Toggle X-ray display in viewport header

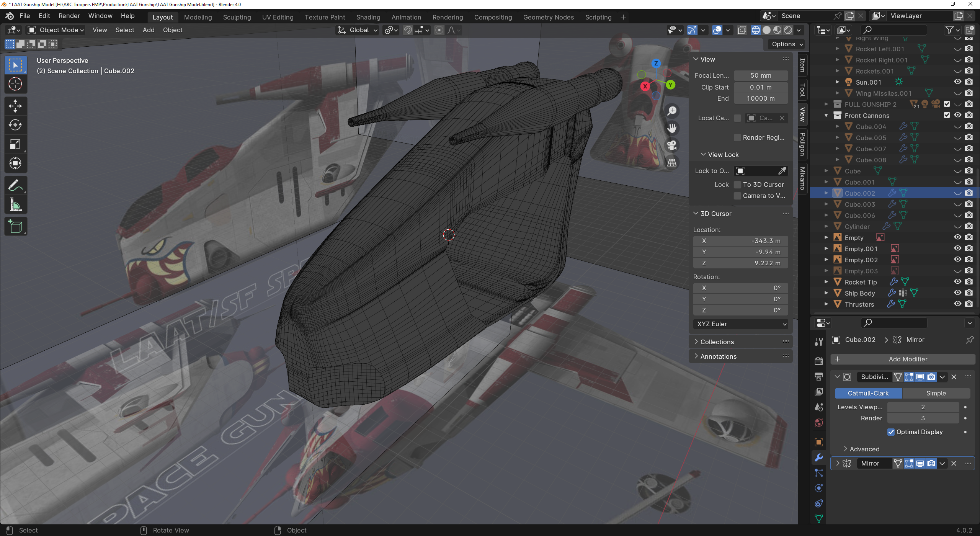pos(742,30)
